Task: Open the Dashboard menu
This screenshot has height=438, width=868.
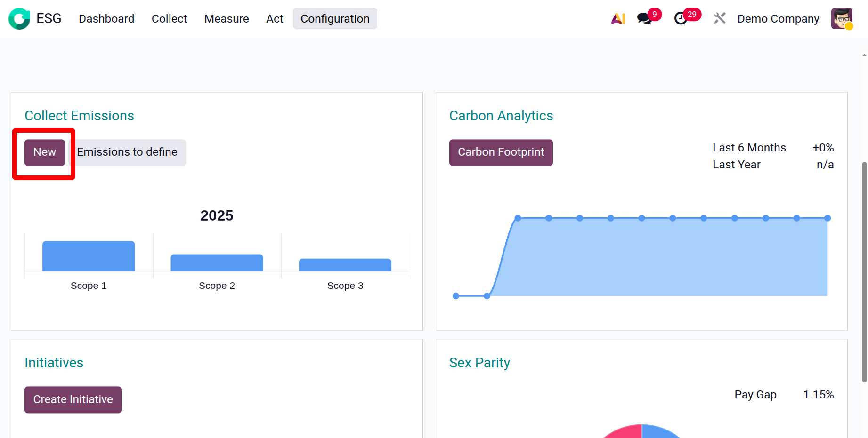Action: coord(106,19)
